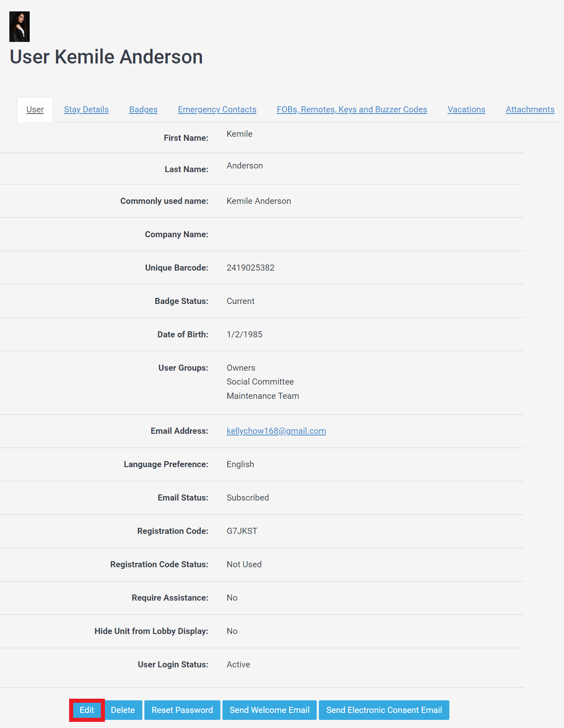Click the Last Name value Anderson
The image size is (564, 728).
coord(245,166)
